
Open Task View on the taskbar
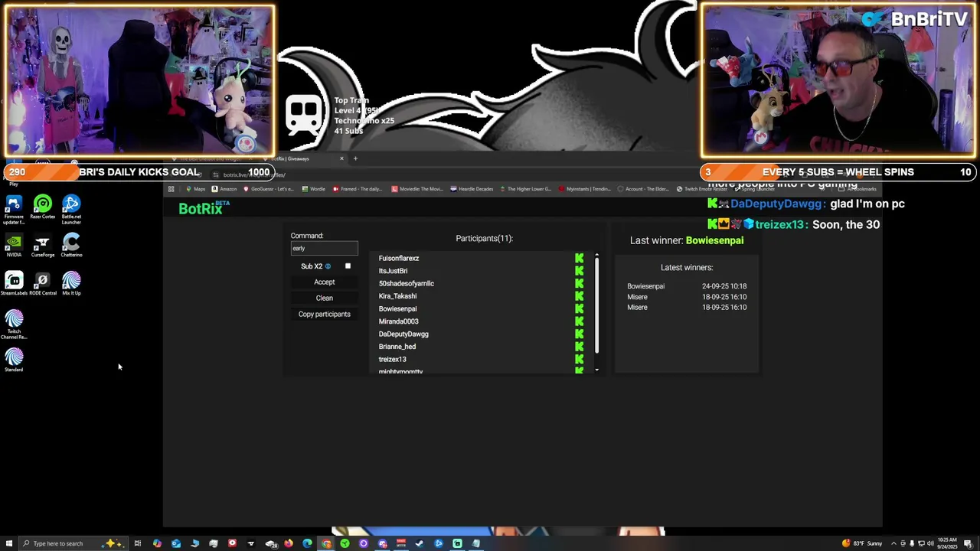point(138,543)
